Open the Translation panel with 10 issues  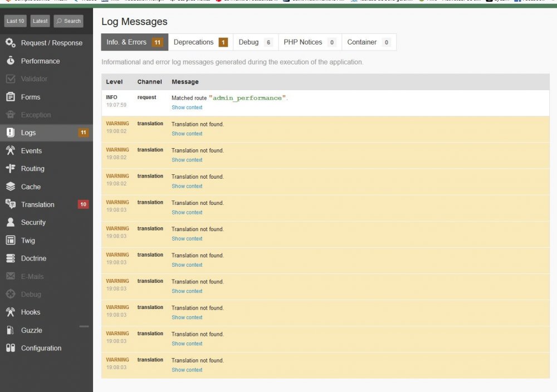pyautogui.click(x=37, y=204)
